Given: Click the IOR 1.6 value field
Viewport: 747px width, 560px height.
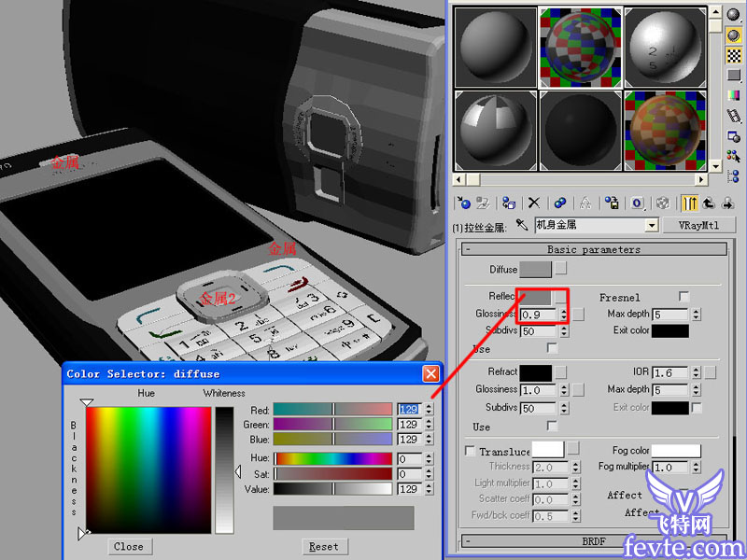Looking at the screenshot, I should pos(670,372).
